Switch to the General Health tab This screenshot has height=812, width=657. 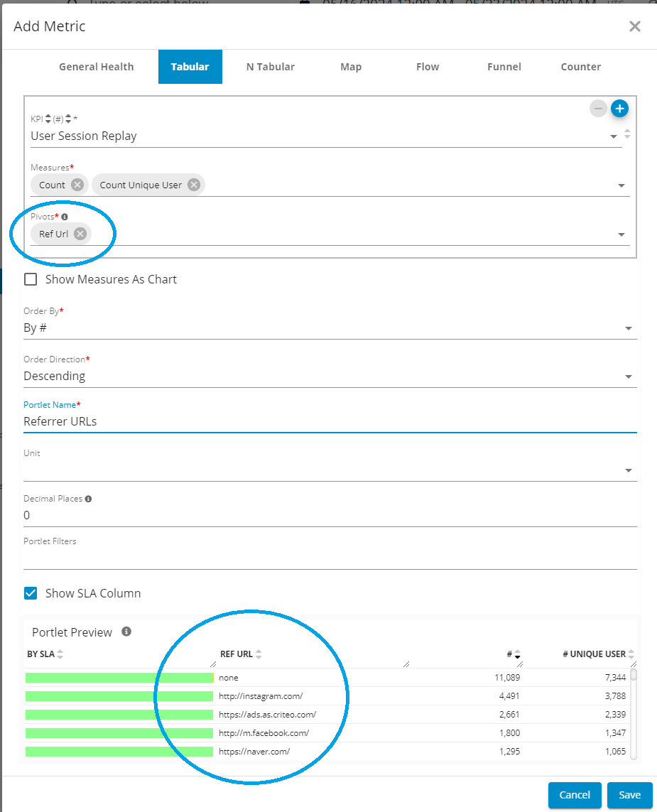[x=96, y=67]
